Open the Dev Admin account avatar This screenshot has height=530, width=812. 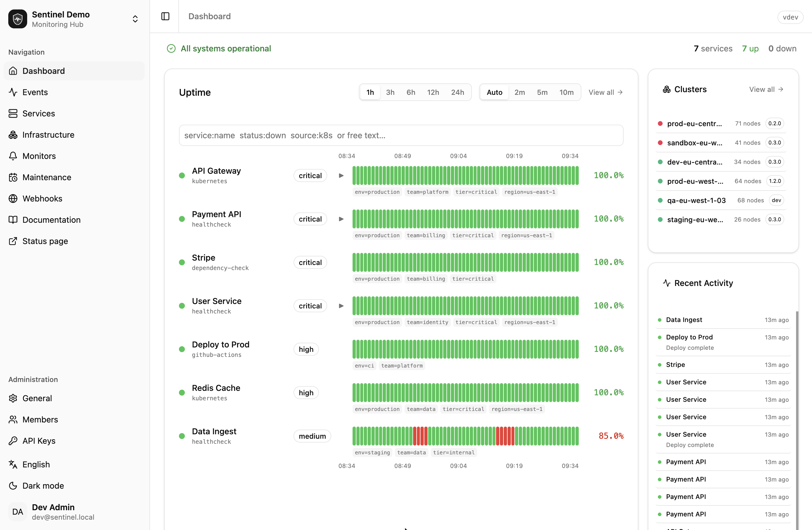pyautogui.click(x=17, y=512)
